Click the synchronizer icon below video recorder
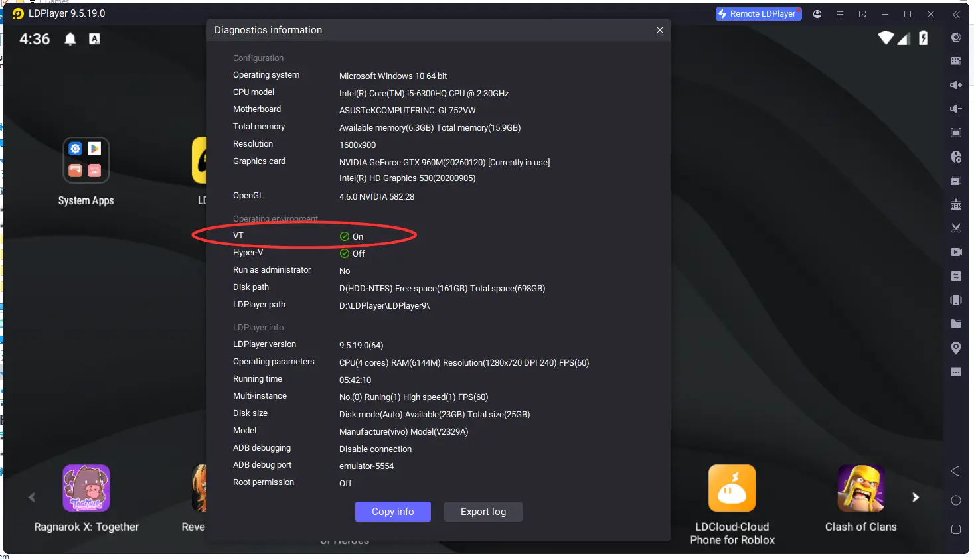Viewport: 974px width, 560px height. click(x=955, y=276)
